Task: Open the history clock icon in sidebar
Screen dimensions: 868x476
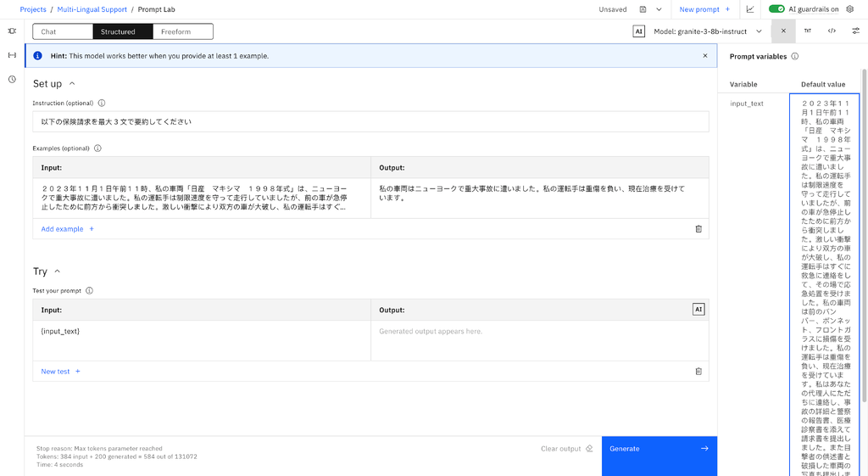Action: [x=12, y=79]
